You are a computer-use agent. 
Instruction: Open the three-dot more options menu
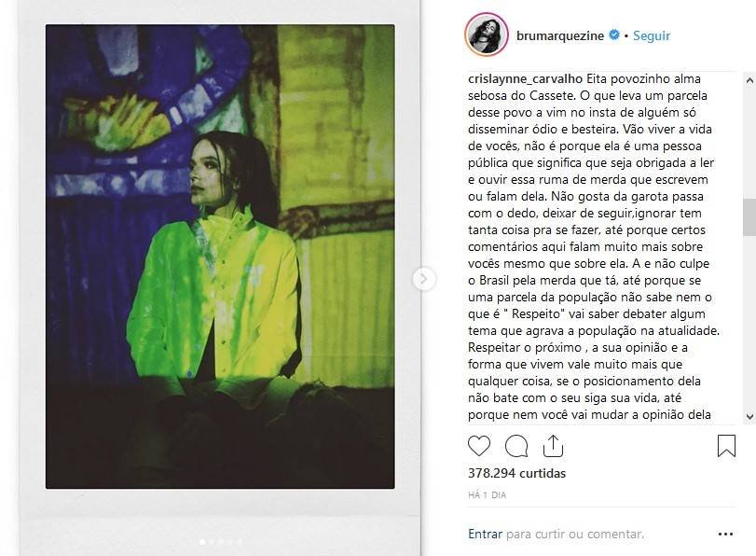tap(725, 534)
